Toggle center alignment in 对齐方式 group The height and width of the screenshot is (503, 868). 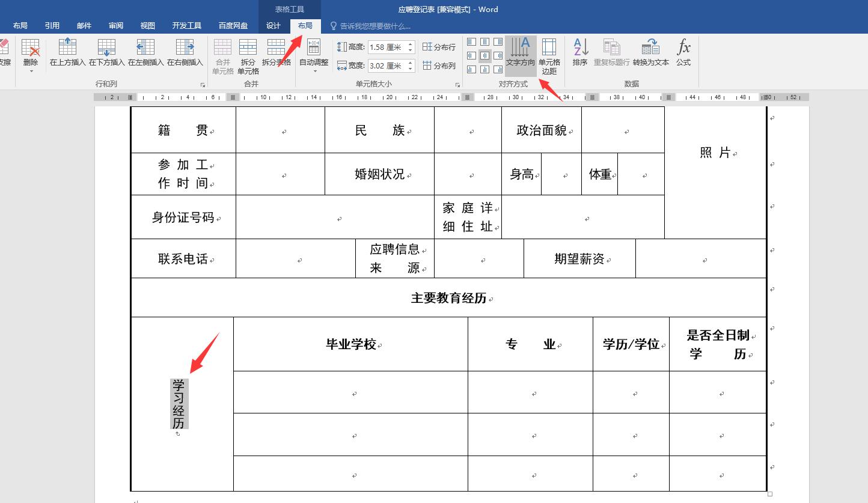click(484, 55)
